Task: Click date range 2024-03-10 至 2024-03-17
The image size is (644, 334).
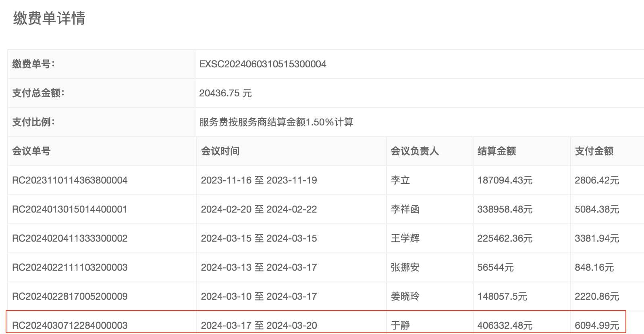Action: [x=259, y=296]
